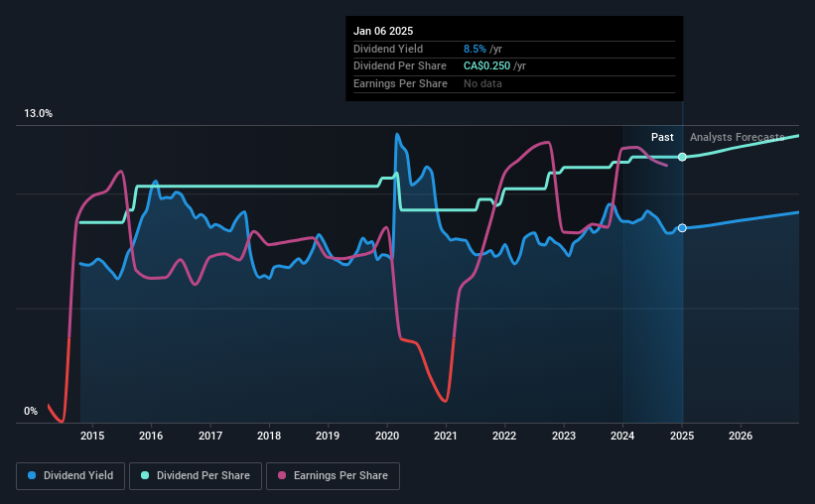The width and height of the screenshot is (815, 504).
Task: Toggle the Dividend Per Share legend button
Action: tap(196, 476)
